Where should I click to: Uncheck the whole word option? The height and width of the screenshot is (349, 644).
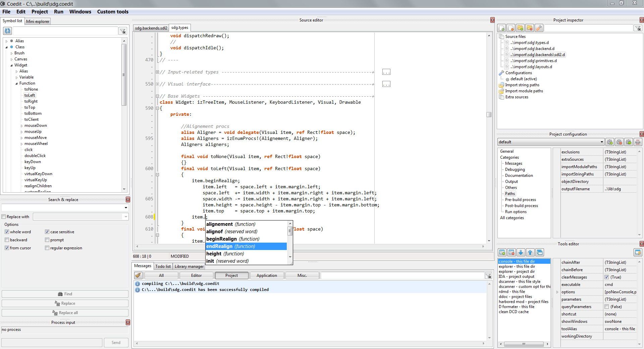7,232
